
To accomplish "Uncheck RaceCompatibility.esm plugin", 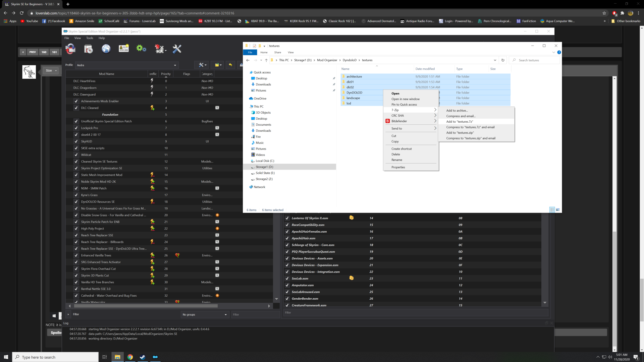I will coord(287,225).
